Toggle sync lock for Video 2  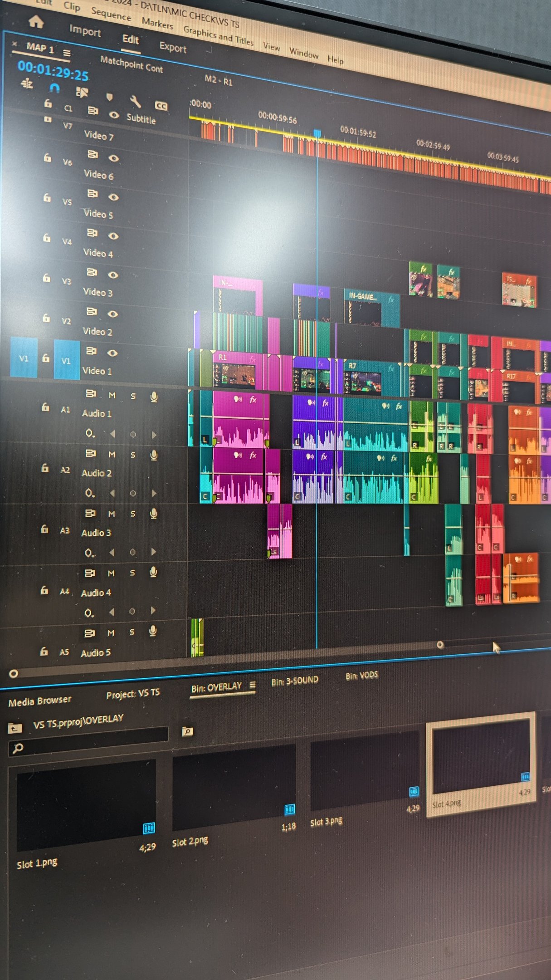[92, 311]
